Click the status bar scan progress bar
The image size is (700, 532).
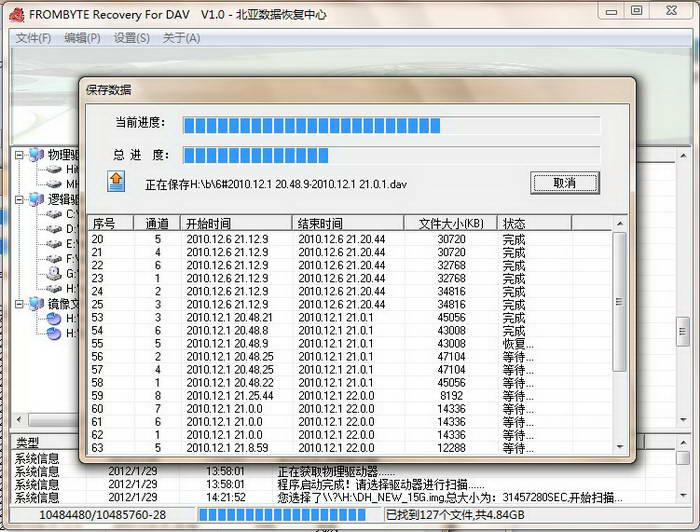[x=288, y=515]
